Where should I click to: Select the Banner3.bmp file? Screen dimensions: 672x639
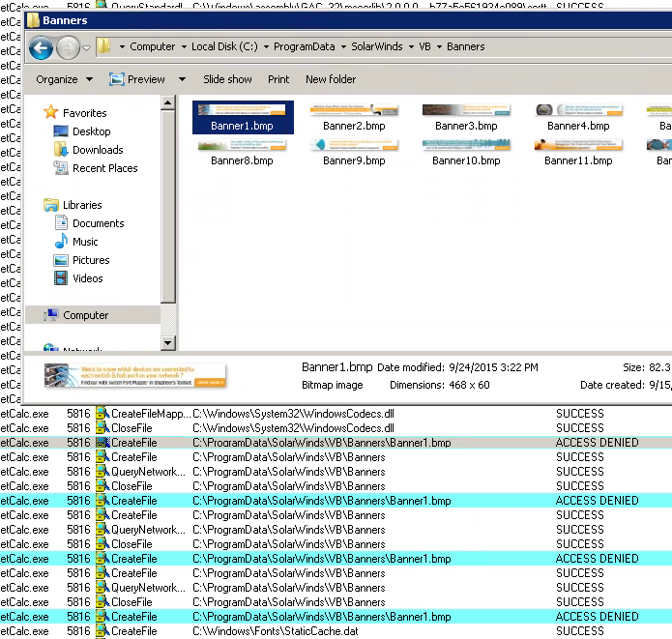[466, 117]
